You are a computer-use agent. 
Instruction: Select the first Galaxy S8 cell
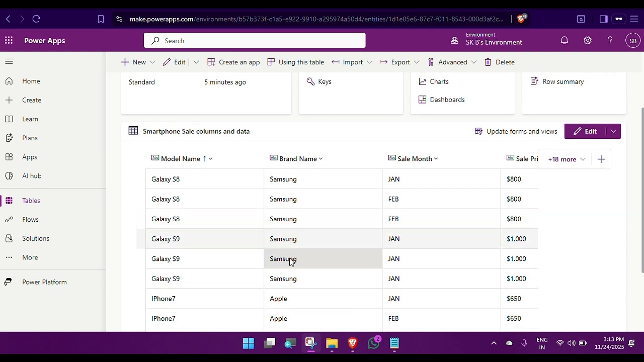pos(205,179)
